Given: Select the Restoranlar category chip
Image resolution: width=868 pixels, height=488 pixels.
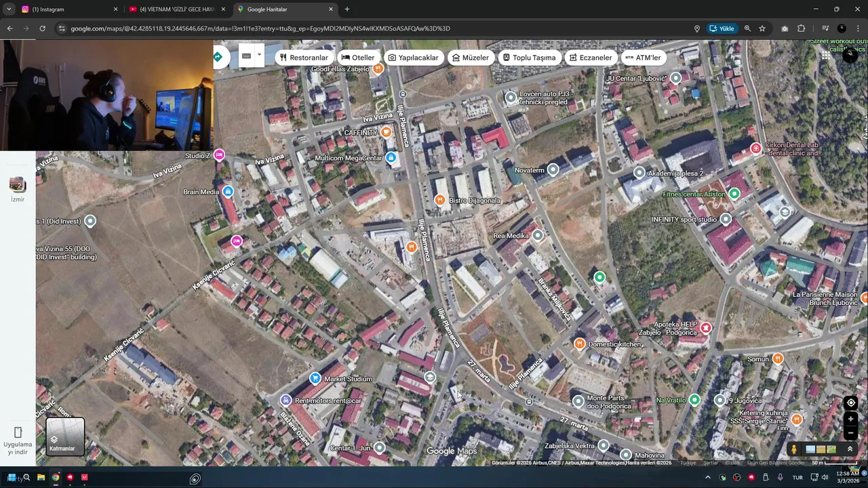Looking at the screenshot, I should (x=304, y=58).
